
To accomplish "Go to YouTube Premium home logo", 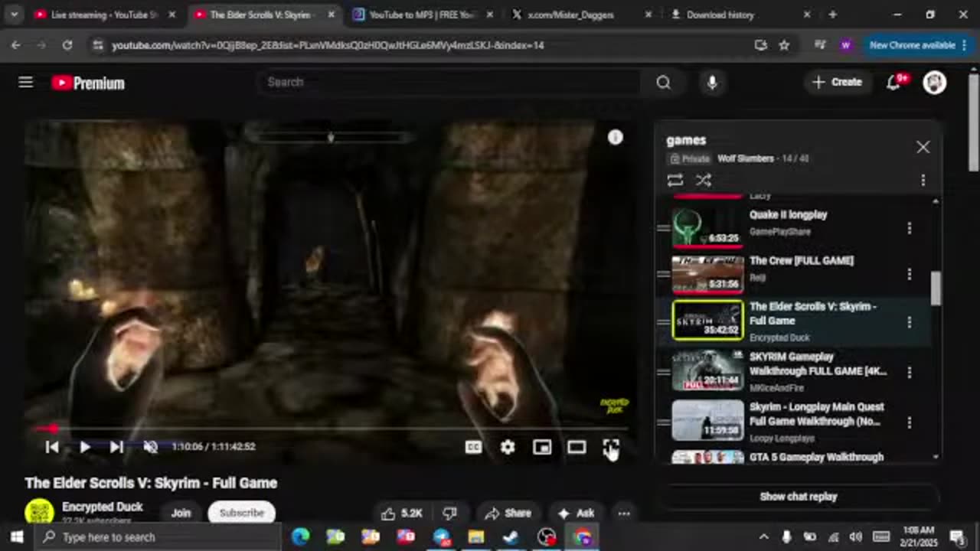I will pyautogui.click(x=88, y=83).
